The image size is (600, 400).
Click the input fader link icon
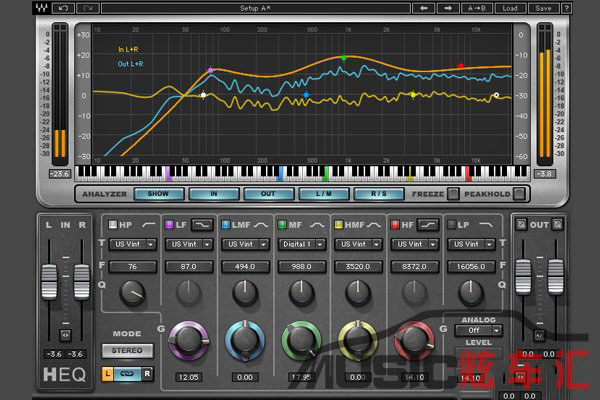coord(65,335)
